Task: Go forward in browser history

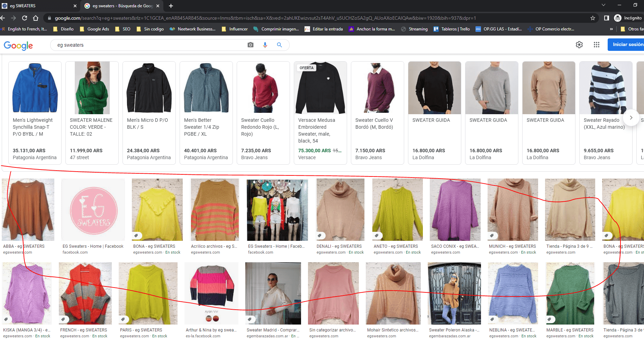Action: (13, 18)
